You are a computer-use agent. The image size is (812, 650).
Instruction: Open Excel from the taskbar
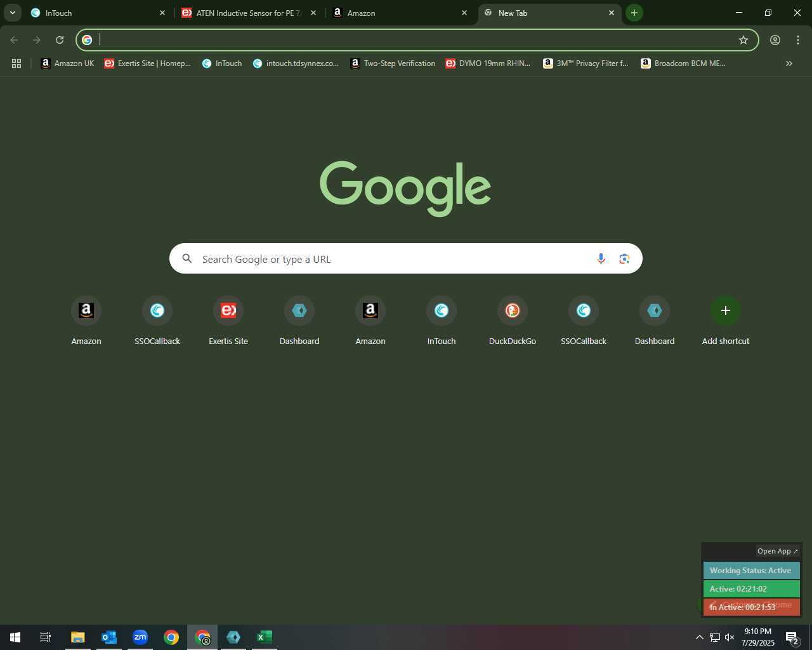pos(265,637)
